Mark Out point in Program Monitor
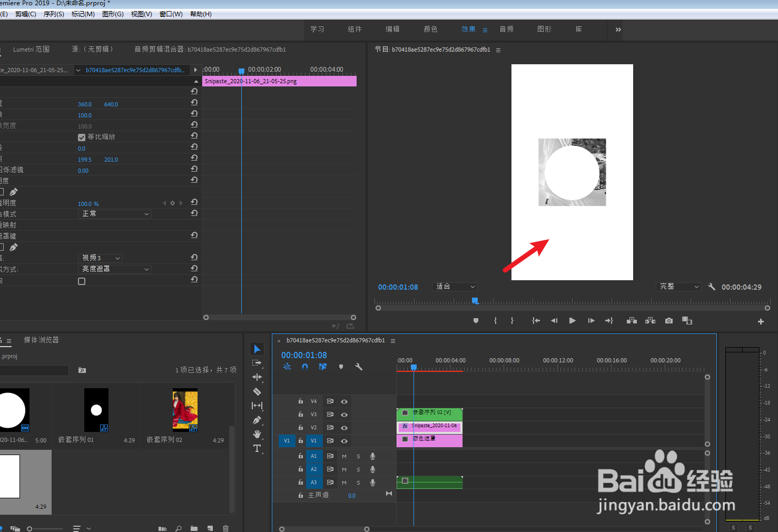This screenshot has height=532, width=778. point(512,321)
